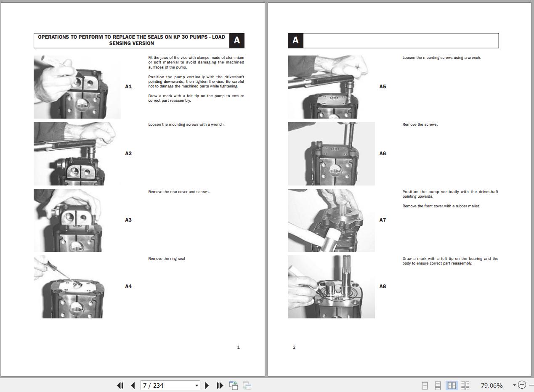The image size is (534, 392).
Task: Click 'Remove the front cover with a rubber mallet.'
Action: coord(441,206)
